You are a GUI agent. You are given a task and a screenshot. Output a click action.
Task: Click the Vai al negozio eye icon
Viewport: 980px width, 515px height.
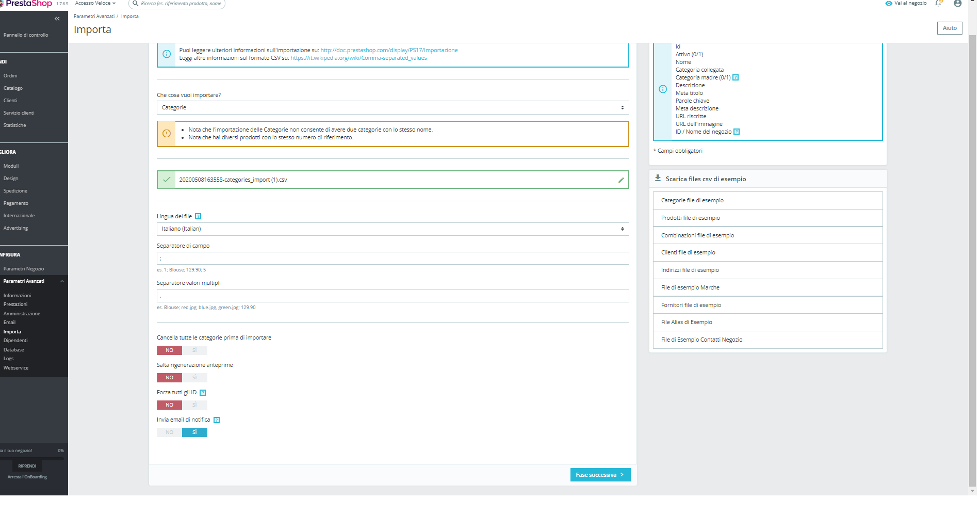pos(889,3)
